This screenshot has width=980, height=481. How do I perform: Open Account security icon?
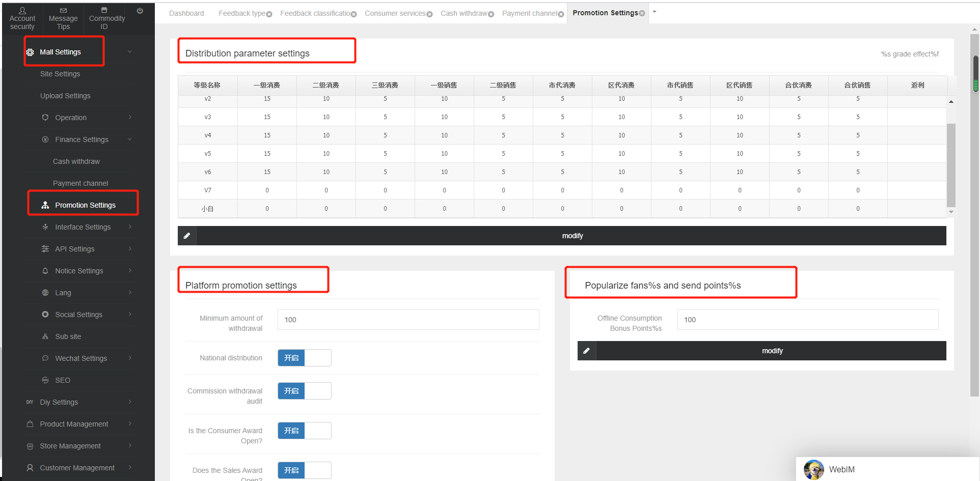pyautogui.click(x=22, y=10)
